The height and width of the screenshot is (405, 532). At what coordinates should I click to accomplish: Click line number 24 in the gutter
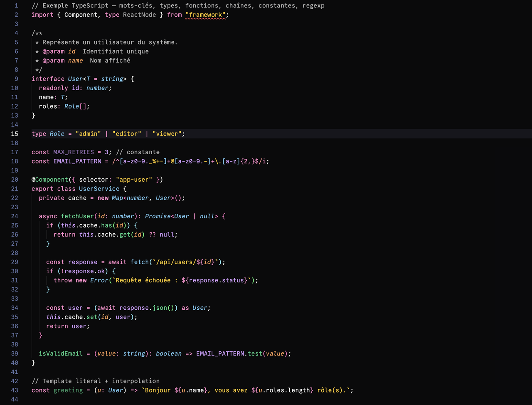pyautogui.click(x=15, y=216)
